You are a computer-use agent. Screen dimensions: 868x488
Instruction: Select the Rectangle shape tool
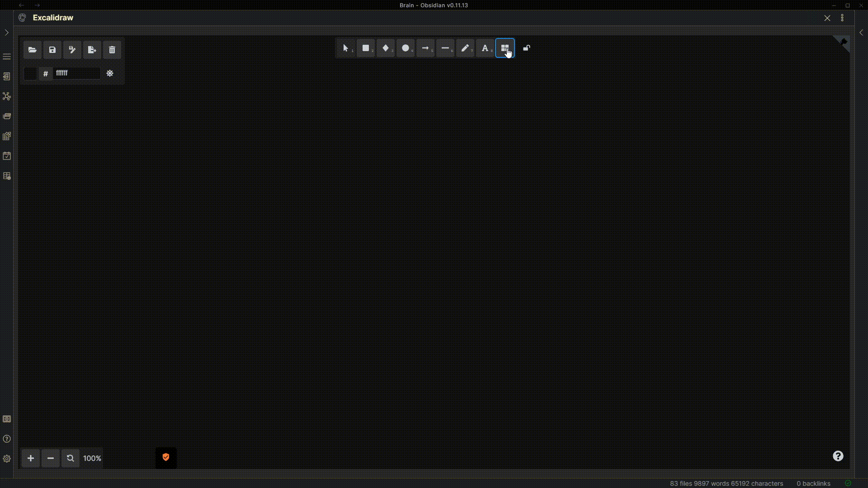point(366,48)
